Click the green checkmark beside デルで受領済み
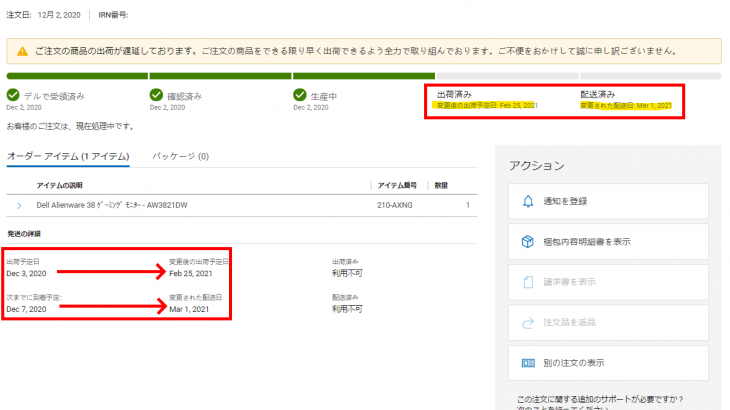 (x=13, y=95)
